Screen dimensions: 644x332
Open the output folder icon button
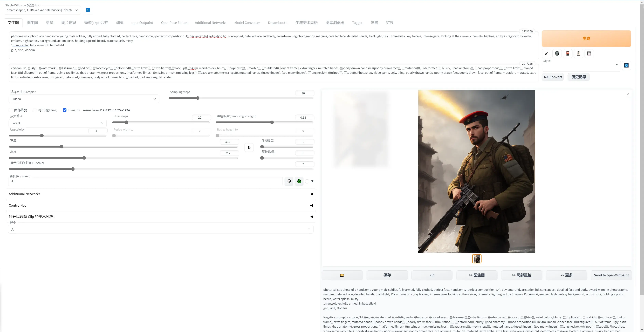point(342,275)
